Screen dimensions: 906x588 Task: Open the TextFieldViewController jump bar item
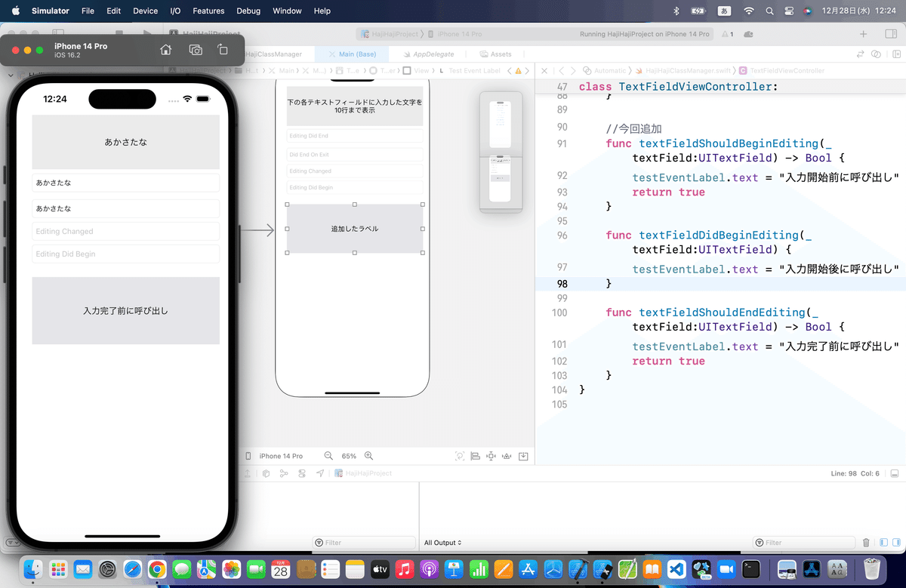point(781,70)
